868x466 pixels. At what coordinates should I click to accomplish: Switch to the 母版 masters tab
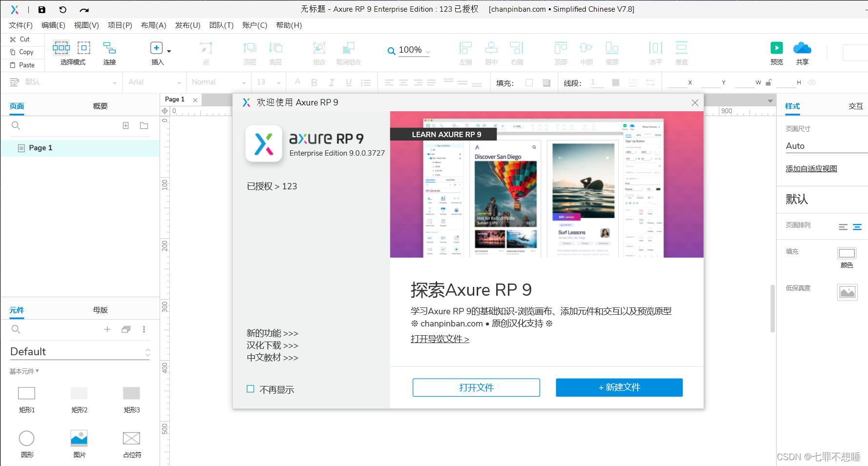(x=100, y=310)
